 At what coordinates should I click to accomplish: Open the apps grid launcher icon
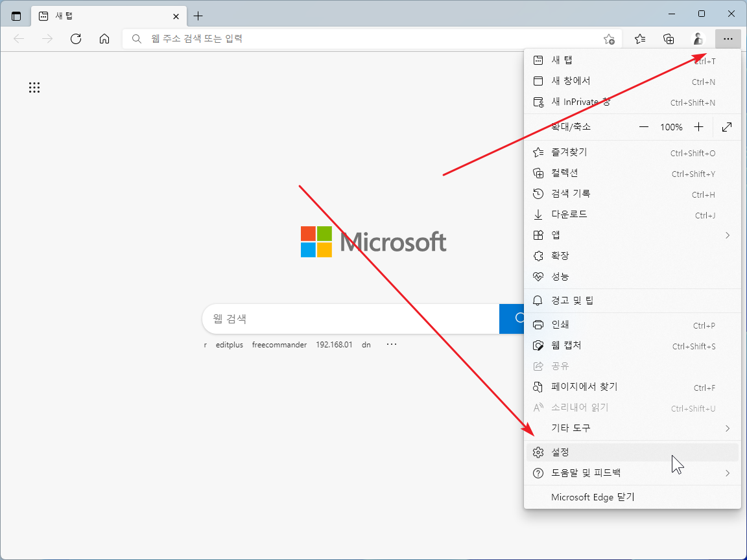click(34, 87)
